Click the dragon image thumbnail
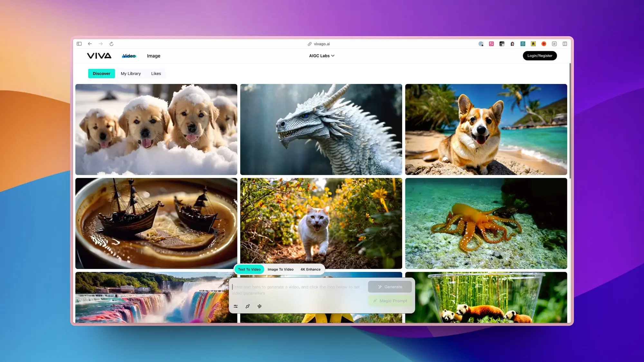The width and height of the screenshot is (644, 362). [321, 129]
